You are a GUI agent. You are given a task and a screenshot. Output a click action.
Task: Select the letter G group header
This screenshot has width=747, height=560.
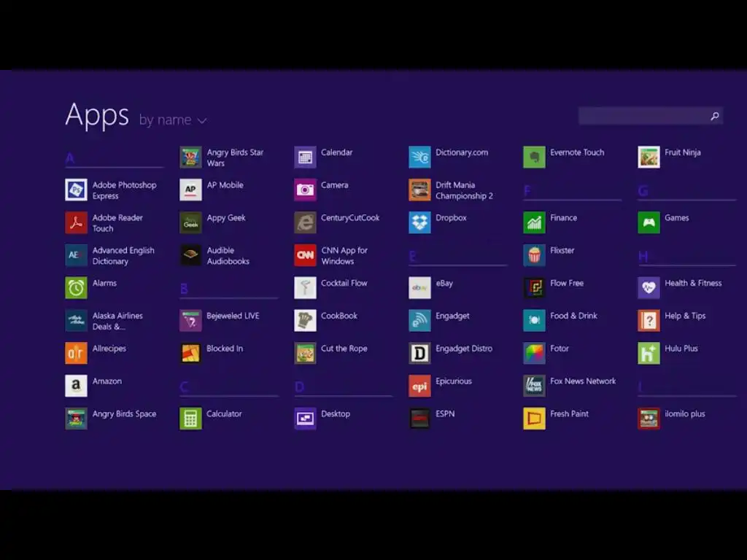[643, 191]
